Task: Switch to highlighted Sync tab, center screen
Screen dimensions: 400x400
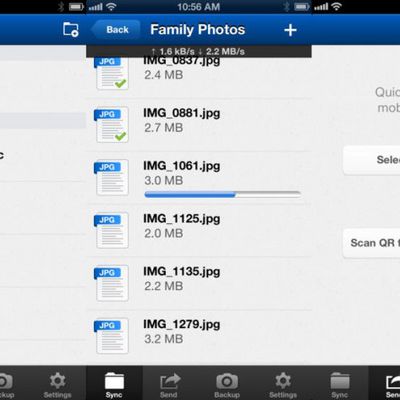Action: point(114,383)
